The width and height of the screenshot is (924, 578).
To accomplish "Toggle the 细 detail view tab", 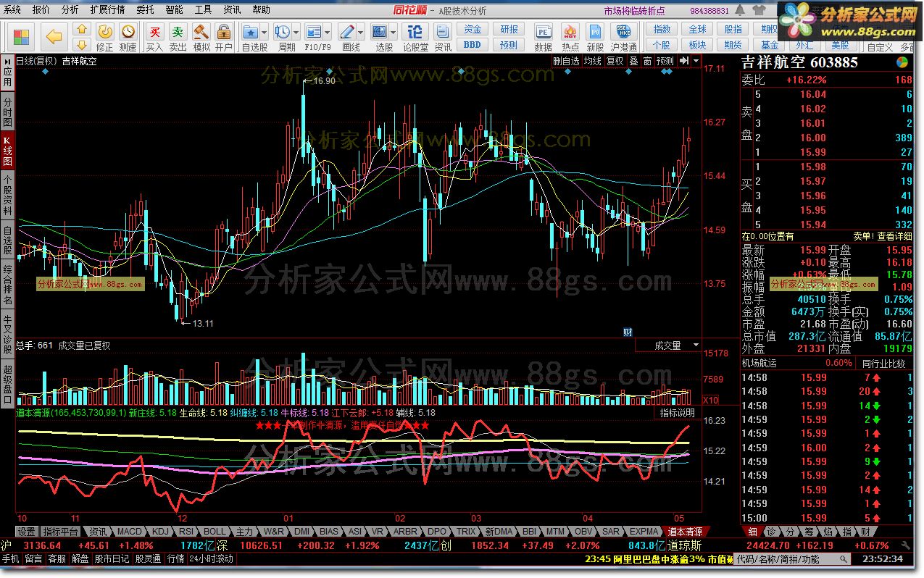I will (x=752, y=532).
